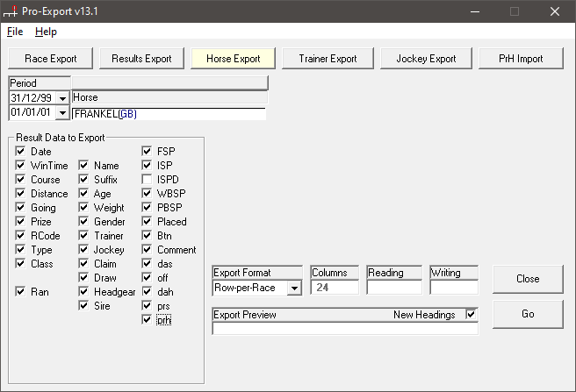Open the Help menu
The height and width of the screenshot is (392, 576).
tap(46, 32)
